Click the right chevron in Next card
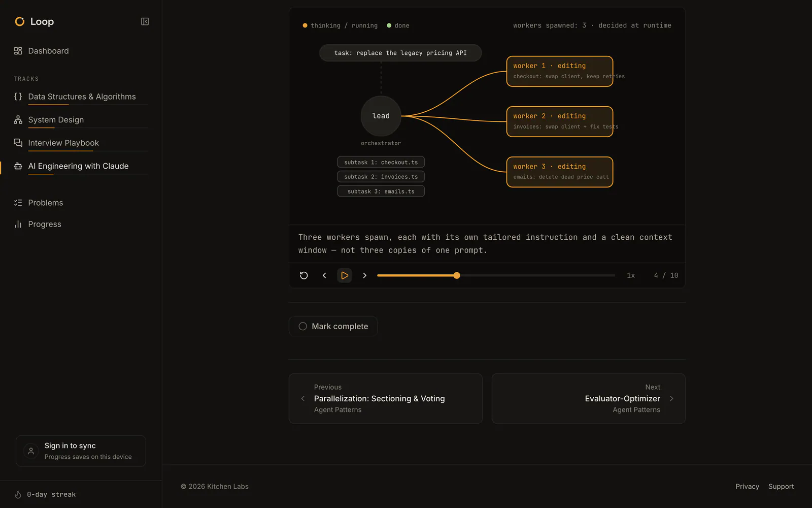812x508 pixels. pos(671,399)
